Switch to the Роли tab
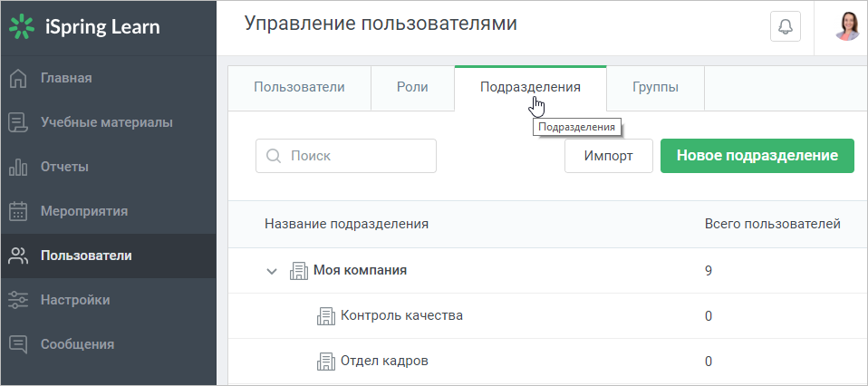The image size is (868, 386). tap(412, 88)
